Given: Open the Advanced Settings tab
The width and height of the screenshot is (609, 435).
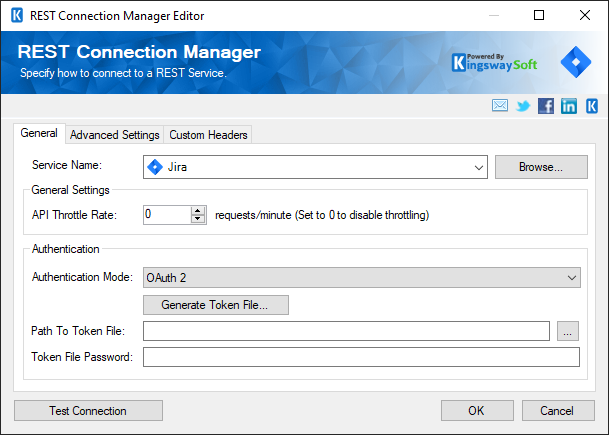Looking at the screenshot, I should [x=115, y=135].
